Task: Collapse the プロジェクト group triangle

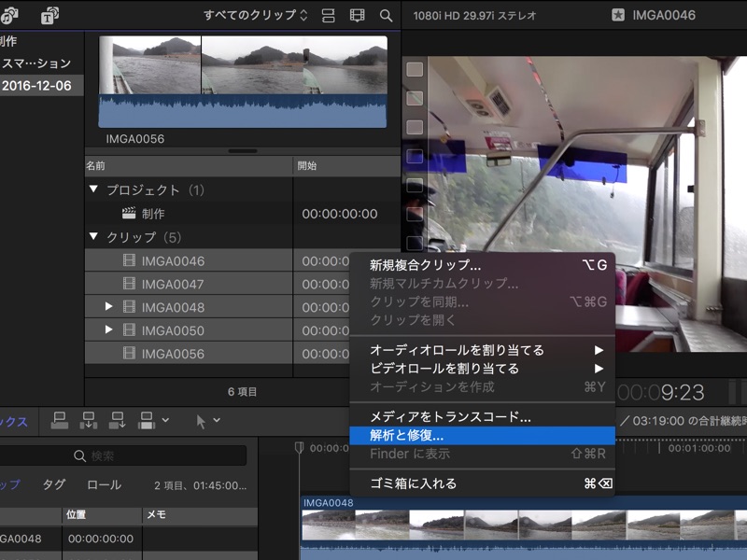Action: tap(92, 189)
